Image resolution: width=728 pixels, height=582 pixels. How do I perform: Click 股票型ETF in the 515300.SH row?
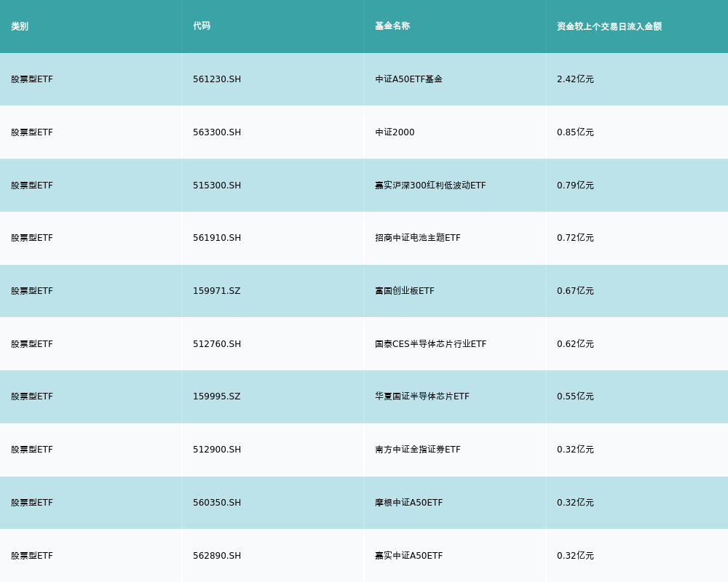pos(32,186)
